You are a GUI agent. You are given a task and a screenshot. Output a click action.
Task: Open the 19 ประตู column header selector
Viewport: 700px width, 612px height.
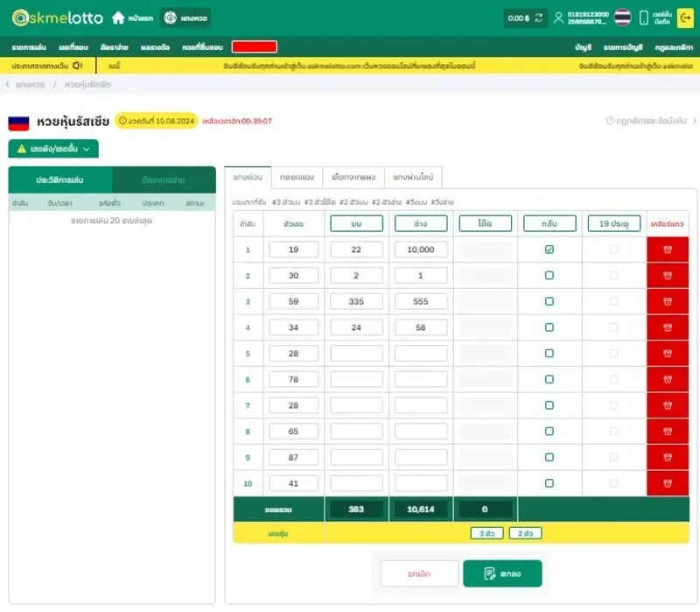click(614, 223)
